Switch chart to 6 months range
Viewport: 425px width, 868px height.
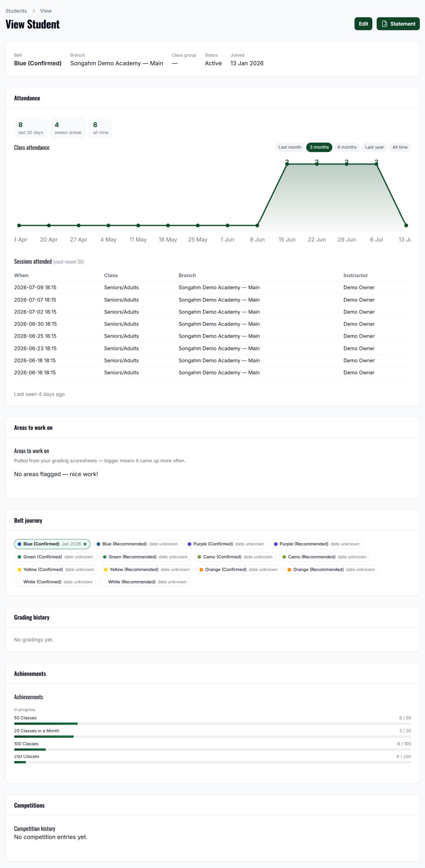[347, 147]
